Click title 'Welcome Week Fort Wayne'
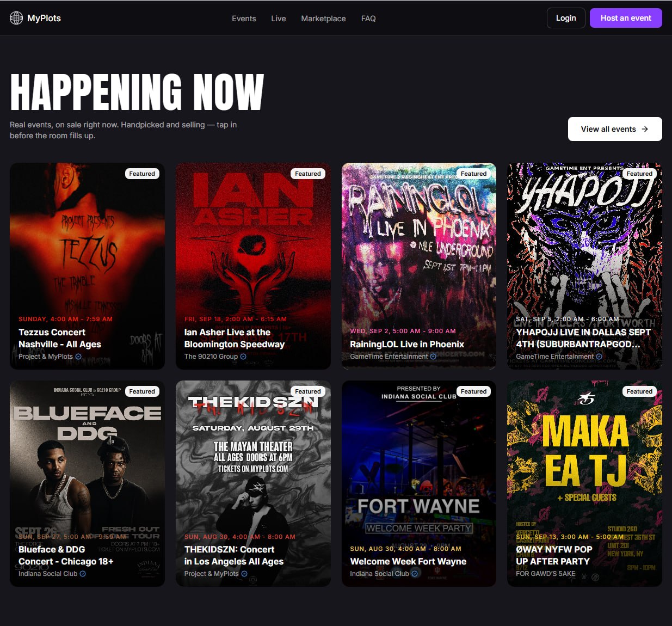This screenshot has width=672, height=626. (408, 561)
